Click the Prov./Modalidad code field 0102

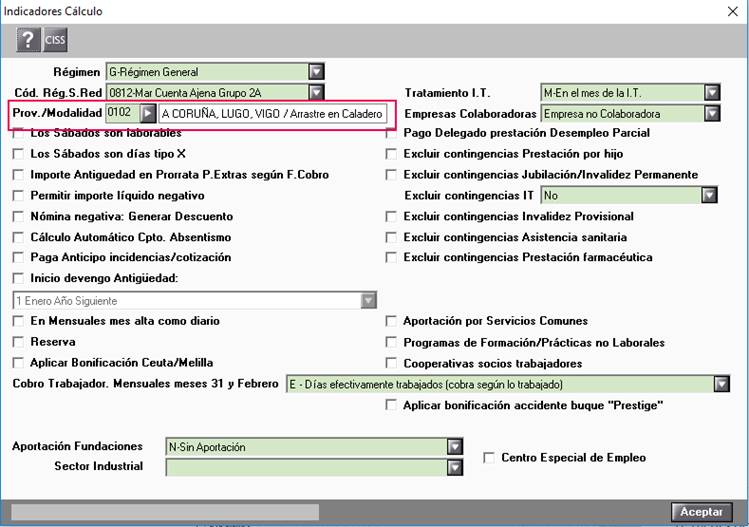(x=123, y=113)
